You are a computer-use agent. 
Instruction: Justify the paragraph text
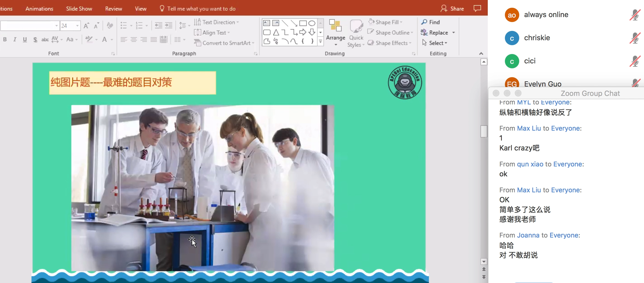[x=153, y=40]
